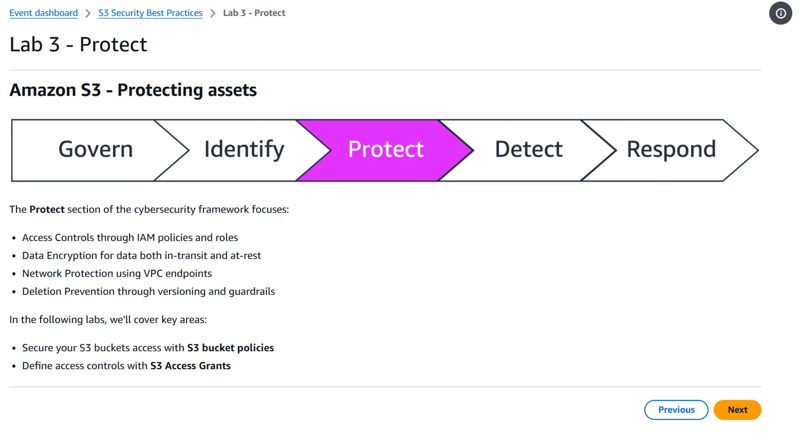Click the Amazon S3 - Protecting assets heading

[x=133, y=90]
